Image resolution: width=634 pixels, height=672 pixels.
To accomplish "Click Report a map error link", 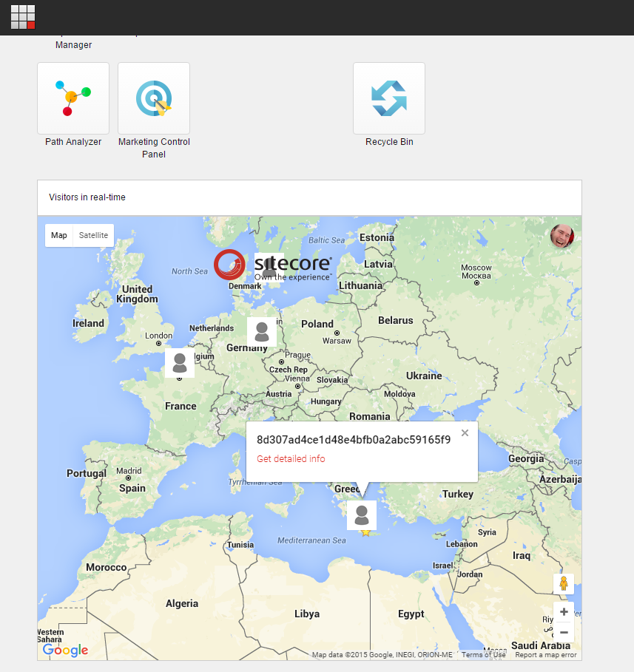I will [x=546, y=655].
